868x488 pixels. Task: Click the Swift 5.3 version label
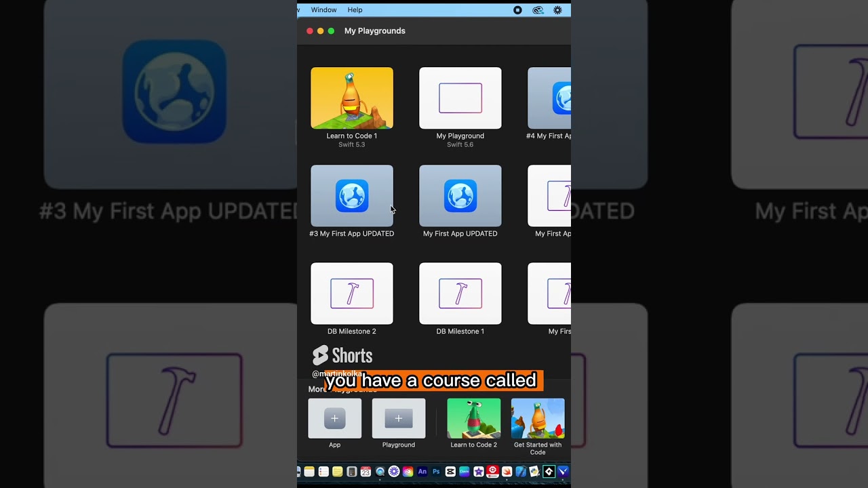tap(351, 144)
